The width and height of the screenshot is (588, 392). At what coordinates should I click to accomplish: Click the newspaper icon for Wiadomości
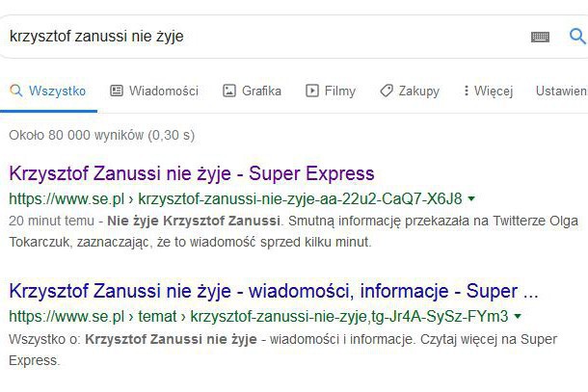[x=117, y=91]
